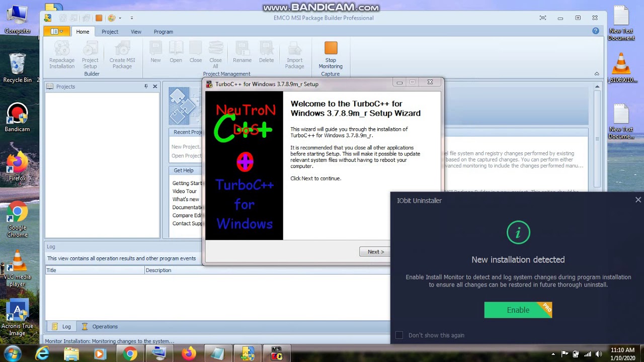Image resolution: width=644 pixels, height=362 pixels.
Task: Open the Video Tour help link
Action: tap(185, 191)
